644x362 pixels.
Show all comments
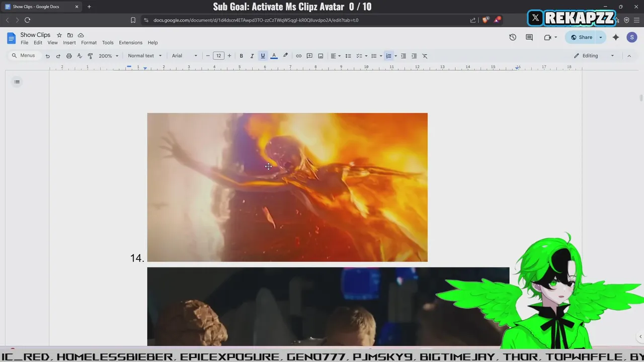pos(529,37)
